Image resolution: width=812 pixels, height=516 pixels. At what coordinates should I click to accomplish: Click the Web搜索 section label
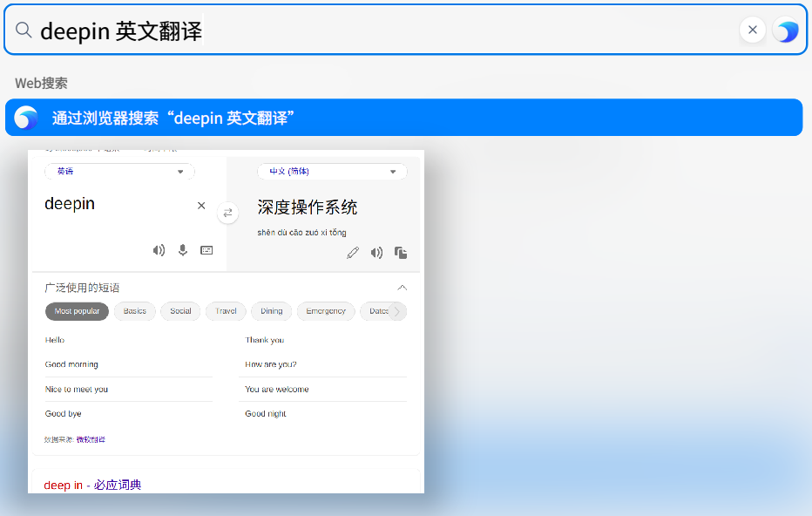tap(42, 84)
